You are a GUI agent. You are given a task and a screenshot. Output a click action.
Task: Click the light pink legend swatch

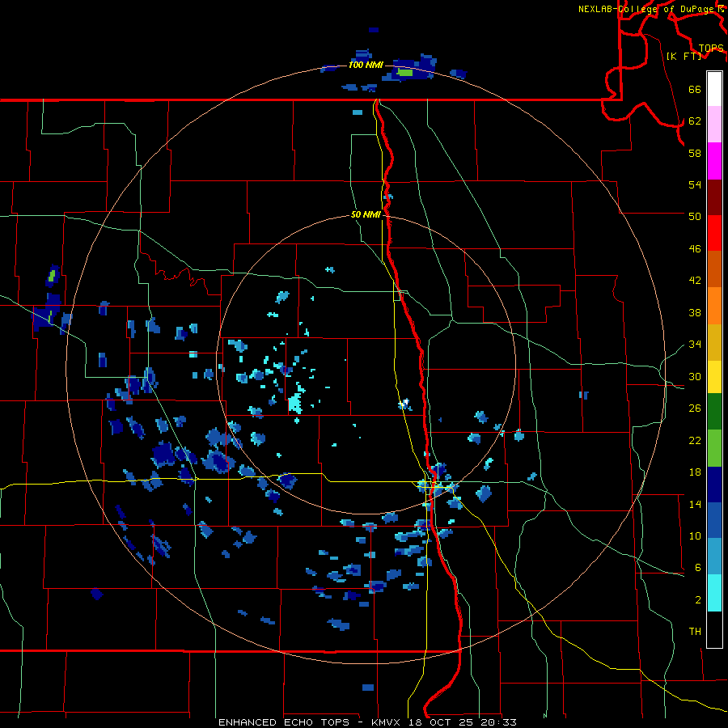(714, 125)
